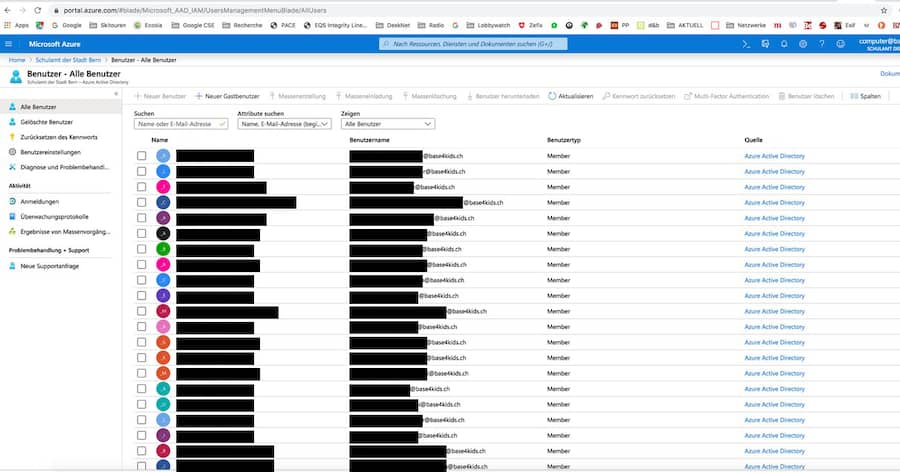Open Schulamt der Stadt Bern breadcrumb
Screen dimensions: 900x472
[x=68, y=60]
